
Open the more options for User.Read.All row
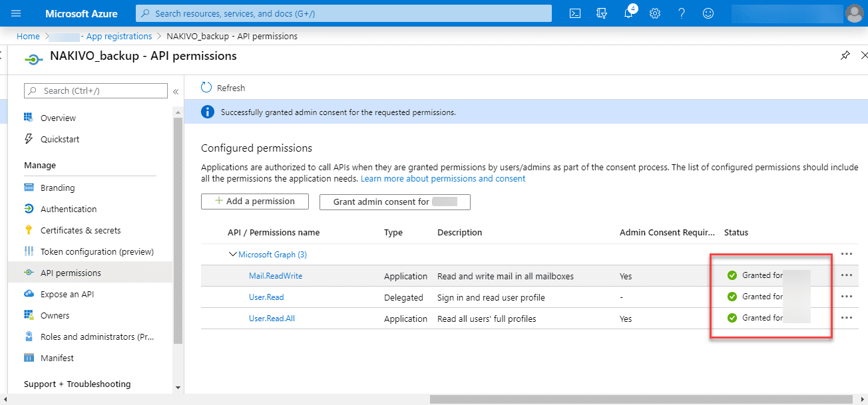tap(847, 318)
